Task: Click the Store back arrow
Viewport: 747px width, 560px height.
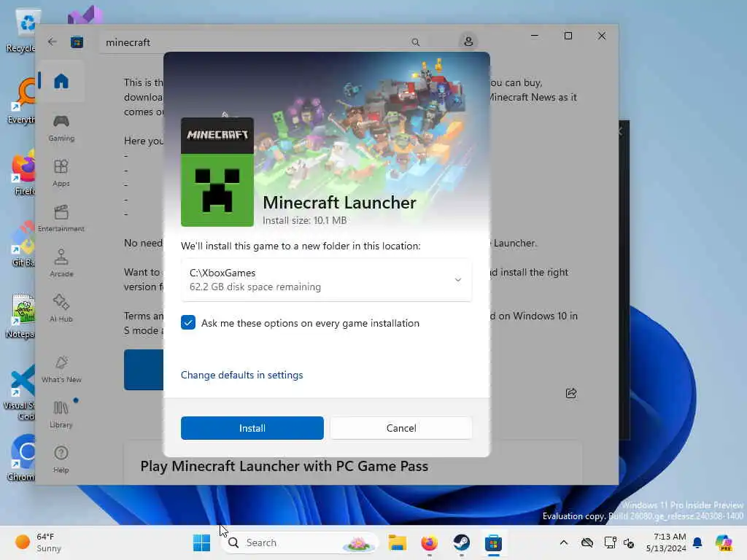Action: [52, 42]
